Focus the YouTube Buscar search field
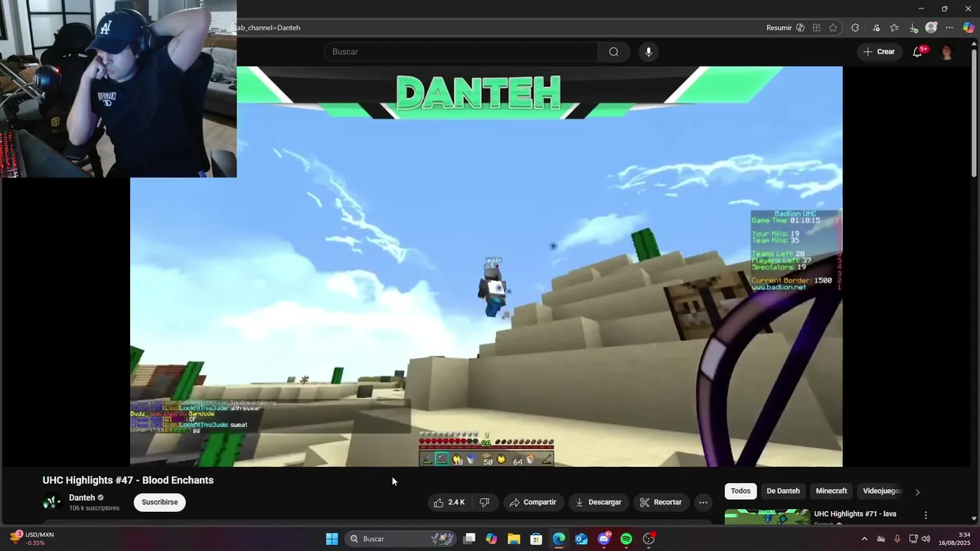980x551 pixels. (461, 52)
